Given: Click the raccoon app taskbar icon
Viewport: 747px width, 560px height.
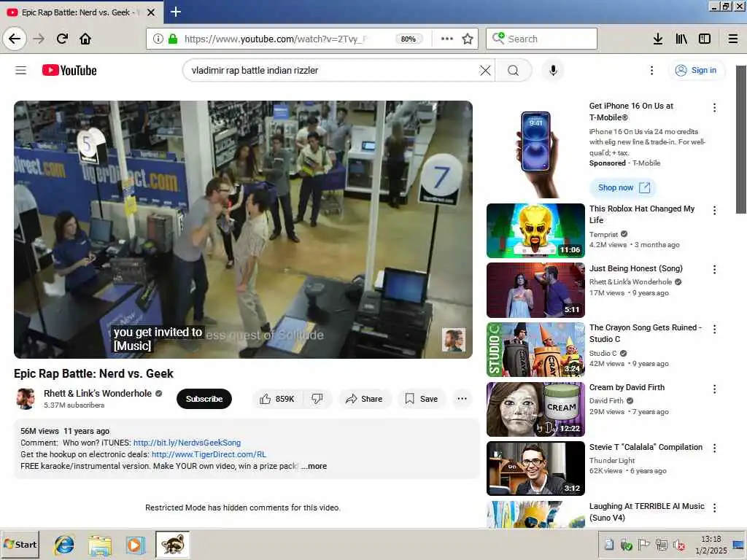Looking at the screenshot, I should tap(172, 545).
